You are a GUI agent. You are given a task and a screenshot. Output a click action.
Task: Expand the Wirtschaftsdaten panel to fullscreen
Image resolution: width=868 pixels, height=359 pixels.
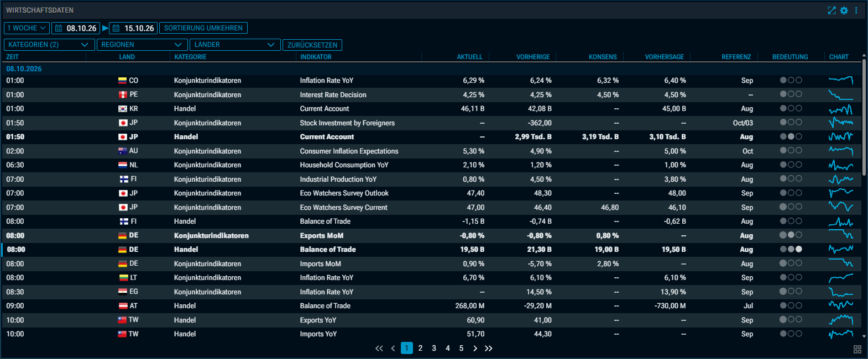[x=832, y=10]
